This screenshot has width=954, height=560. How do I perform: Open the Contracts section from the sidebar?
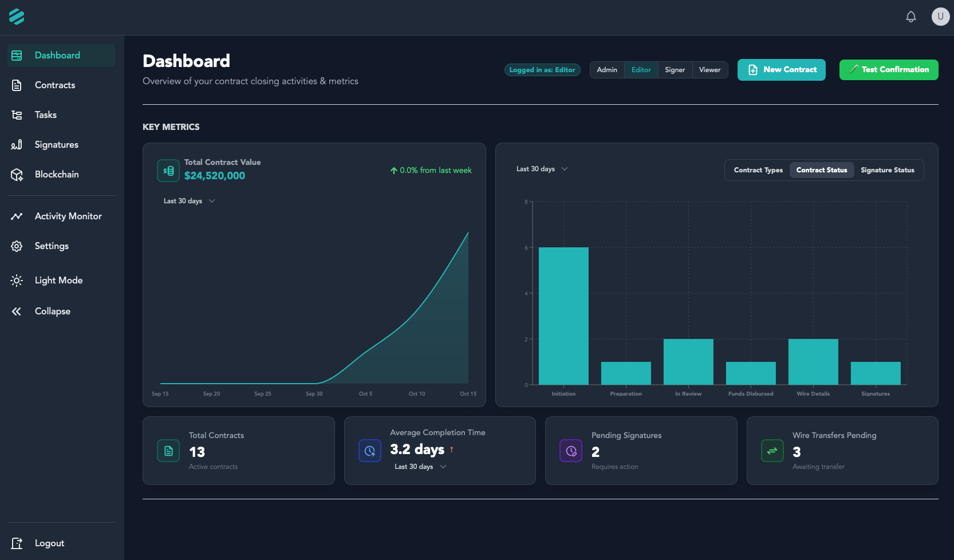(x=55, y=85)
